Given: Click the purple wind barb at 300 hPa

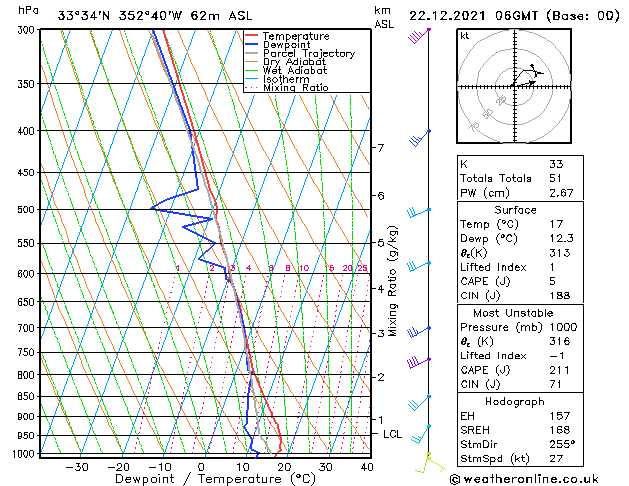Looking at the screenshot, I should pos(419,35).
